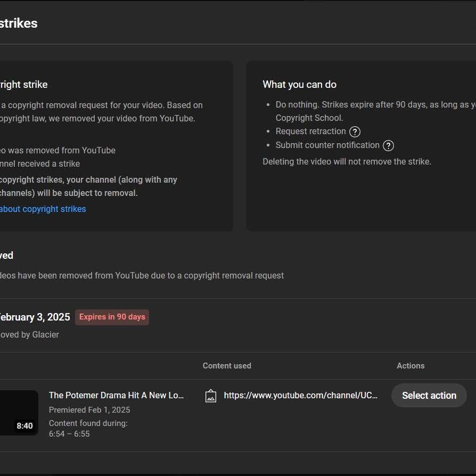Image resolution: width=476 pixels, height=476 pixels.
Task: Open the Select action dropdown
Action: 429,396
